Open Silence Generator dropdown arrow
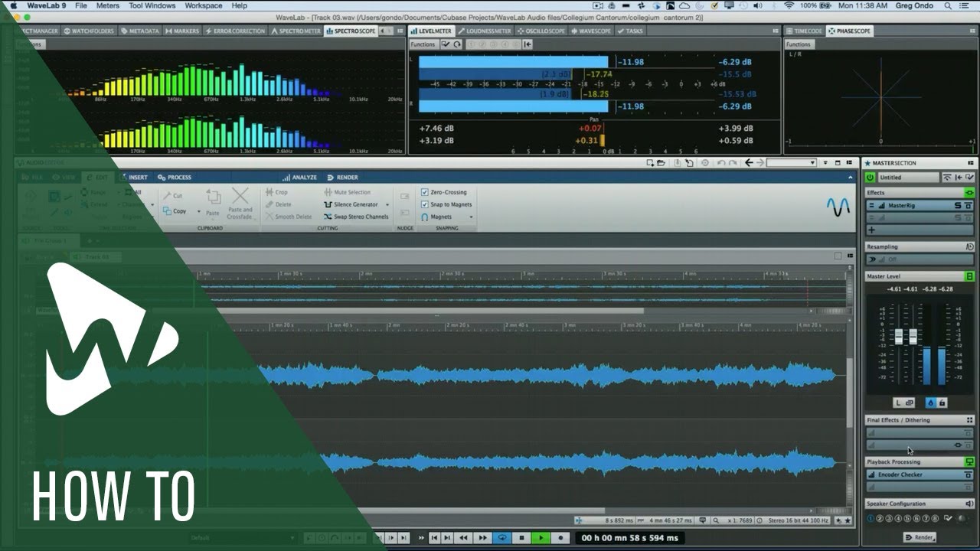 [387, 205]
